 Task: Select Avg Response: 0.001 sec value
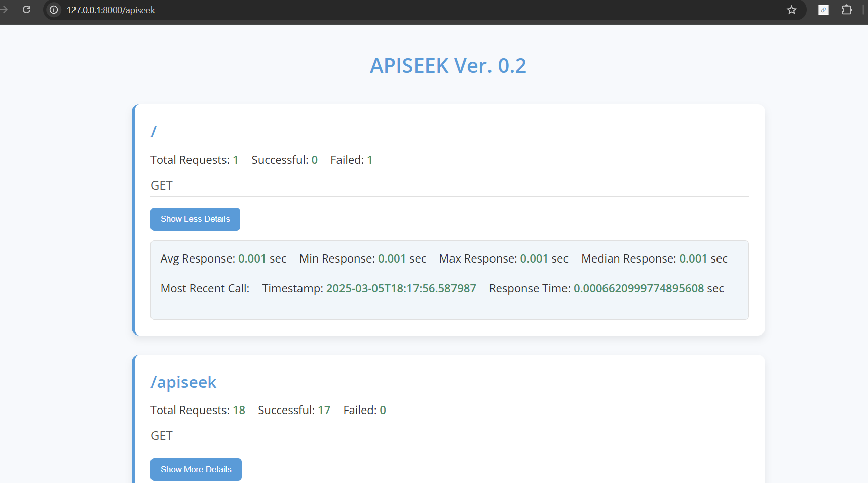pos(223,258)
